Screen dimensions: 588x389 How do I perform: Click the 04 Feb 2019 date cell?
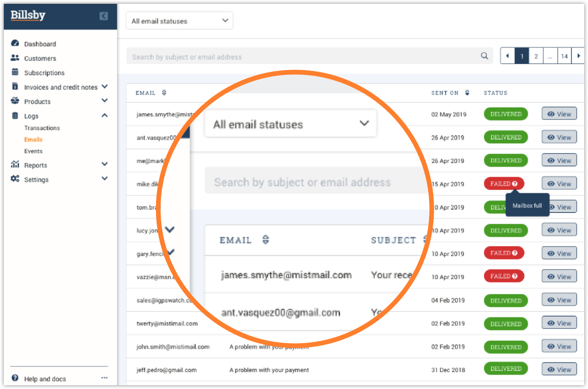[448, 301]
